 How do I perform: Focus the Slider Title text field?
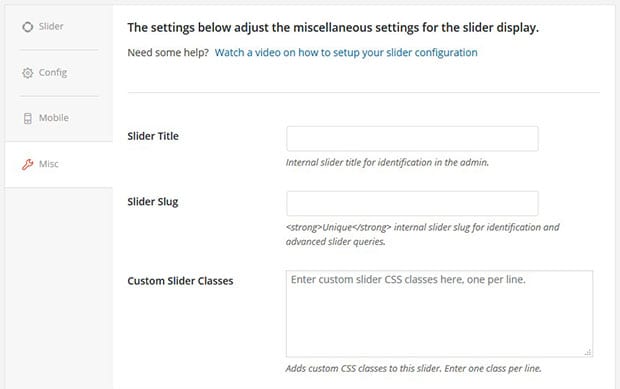coord(412,139)
